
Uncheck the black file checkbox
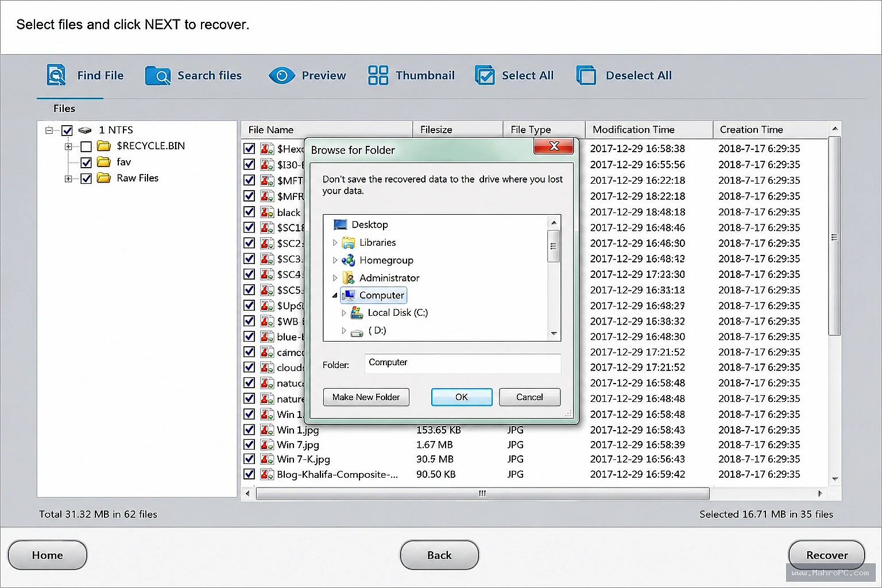(249, 212)
